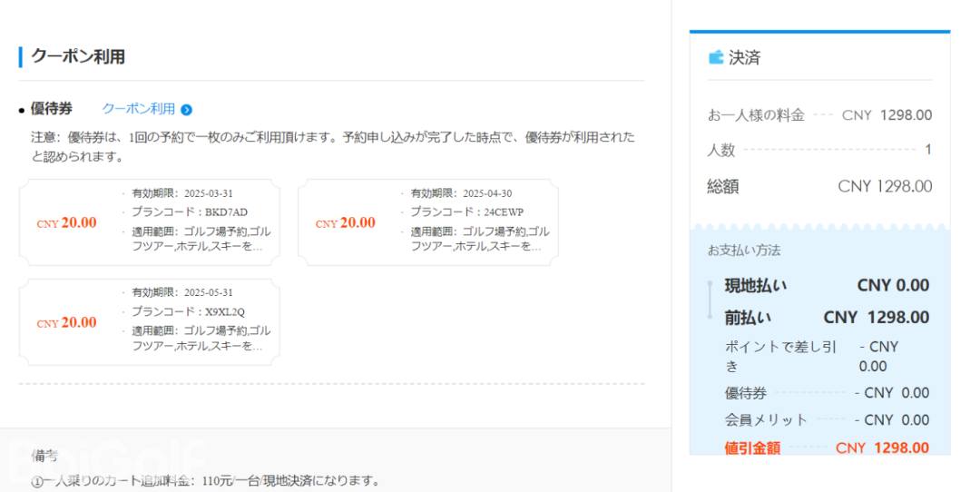
Task: Open the クーポン利用 link next to 優待券
Action: [138, 109]
